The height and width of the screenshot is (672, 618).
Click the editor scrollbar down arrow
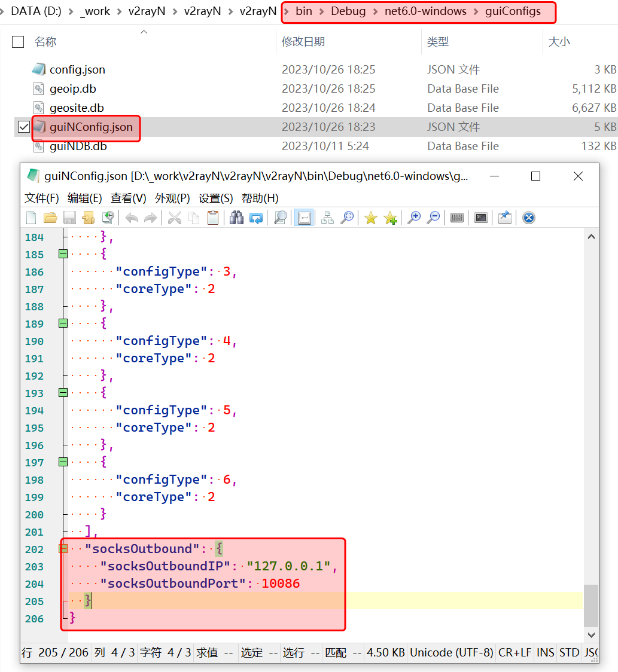[591, 635]
